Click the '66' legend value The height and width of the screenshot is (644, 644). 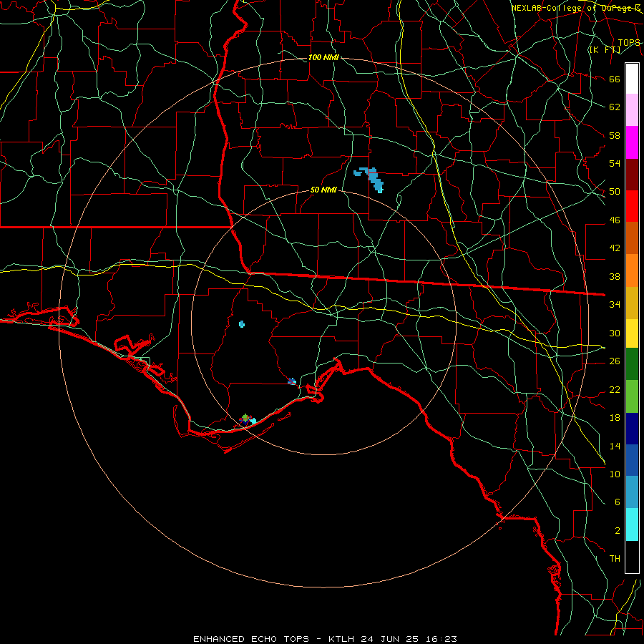pyautogui.click(x=615, y=79)
